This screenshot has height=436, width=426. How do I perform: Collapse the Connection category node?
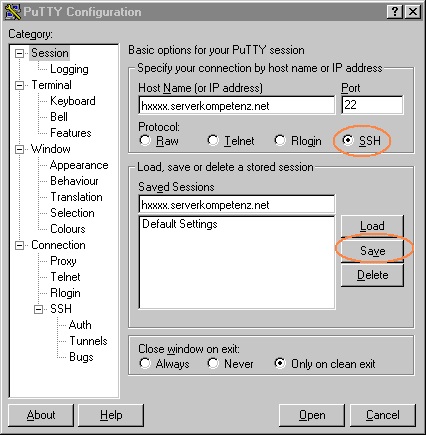coord(20,245)
